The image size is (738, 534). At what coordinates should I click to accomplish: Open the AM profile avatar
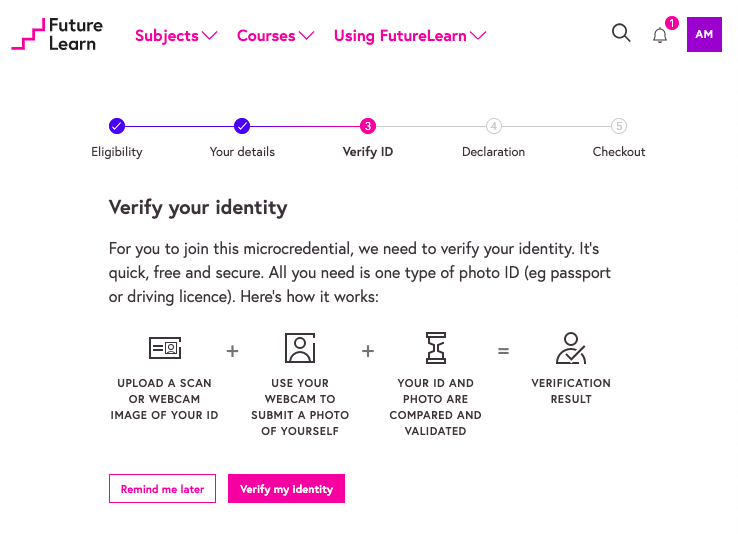(704, 35)
